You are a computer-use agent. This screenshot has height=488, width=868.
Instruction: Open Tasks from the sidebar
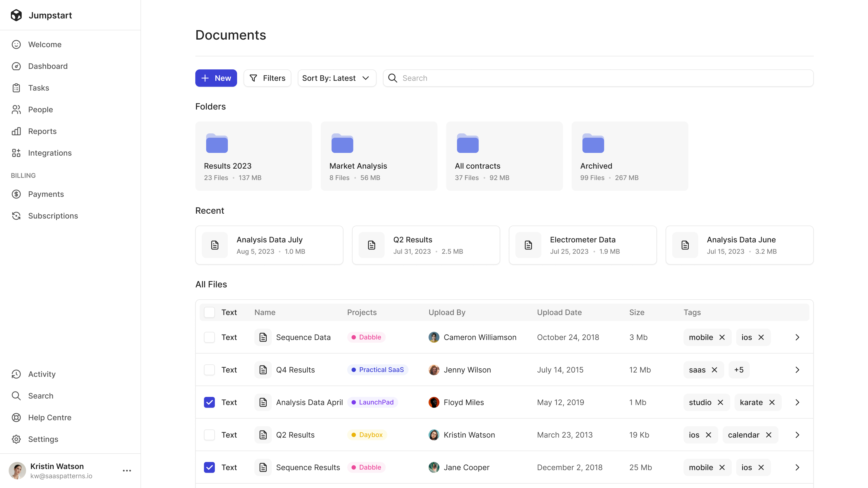click(39, 88)
